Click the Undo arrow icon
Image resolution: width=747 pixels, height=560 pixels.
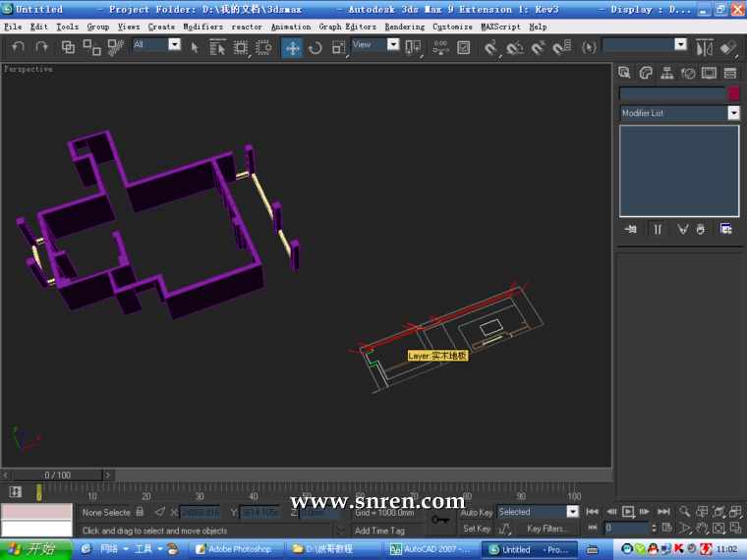18,47
